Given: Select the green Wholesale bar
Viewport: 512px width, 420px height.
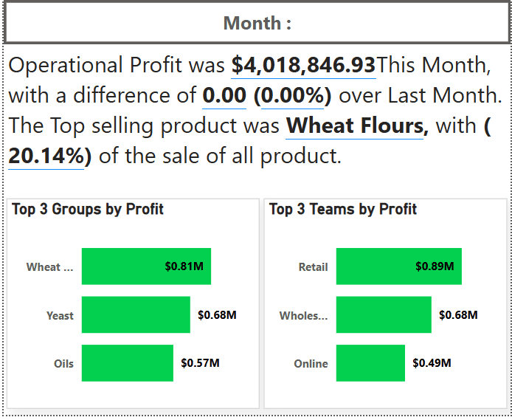Looking at the screenshot, I should 383,315.
